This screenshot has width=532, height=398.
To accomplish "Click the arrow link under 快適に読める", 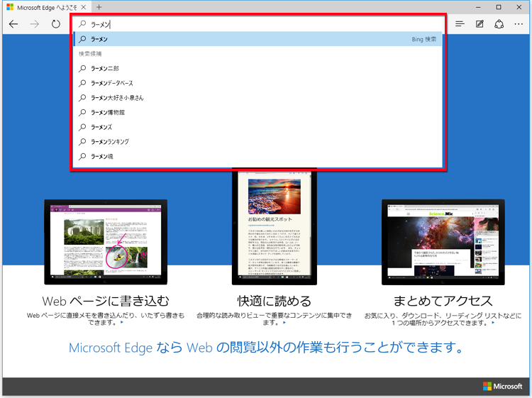I will [x=284, y=323].
